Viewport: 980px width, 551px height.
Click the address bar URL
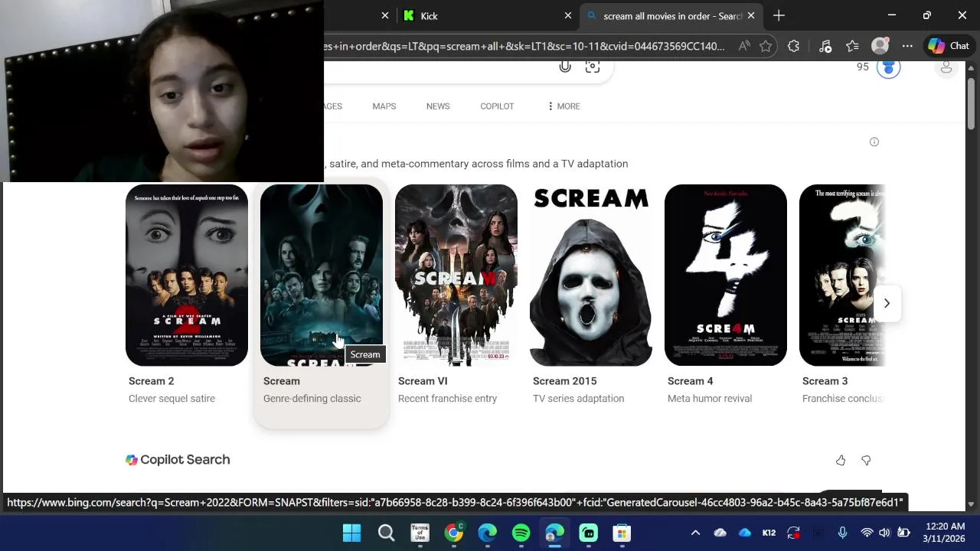click(x=524, y=46)
